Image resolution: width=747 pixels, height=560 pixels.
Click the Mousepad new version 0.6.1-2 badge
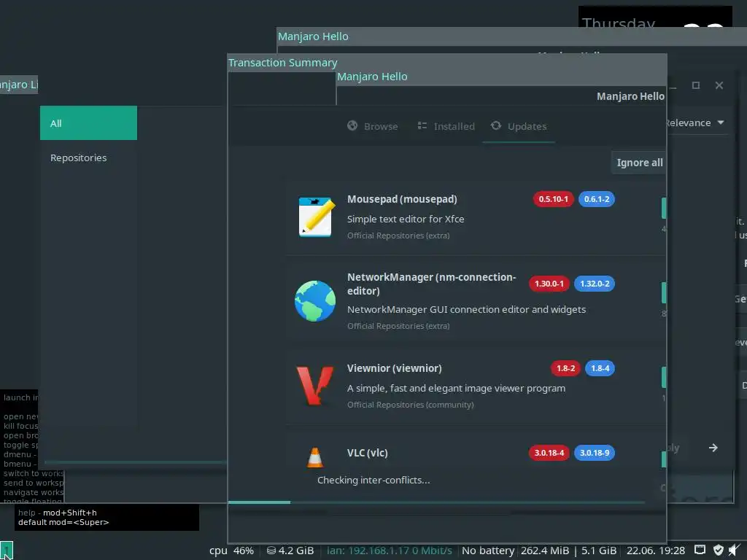coord(597,199)
